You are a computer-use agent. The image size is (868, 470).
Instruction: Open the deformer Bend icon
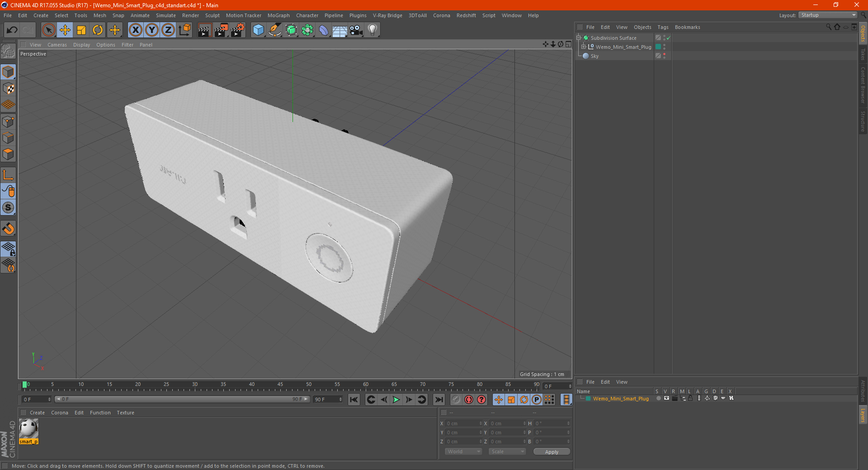[x=324, y=30]
